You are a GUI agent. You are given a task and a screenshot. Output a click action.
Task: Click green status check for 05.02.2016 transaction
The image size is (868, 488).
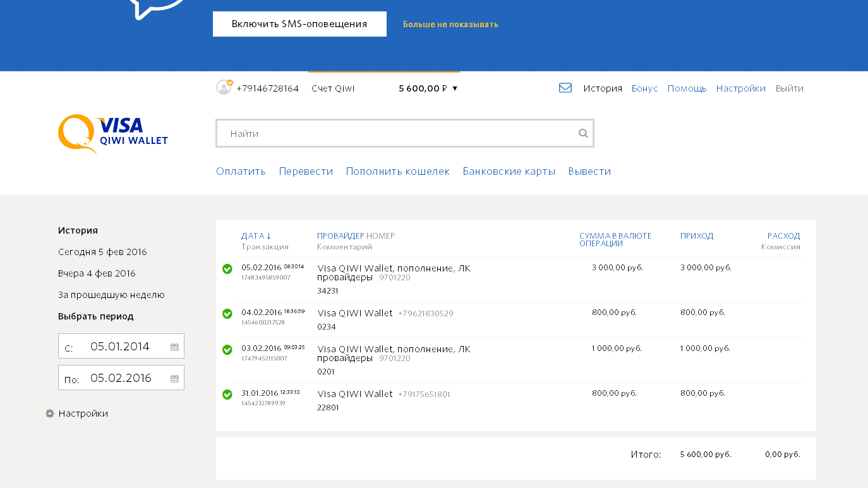(x=227, y=269)
